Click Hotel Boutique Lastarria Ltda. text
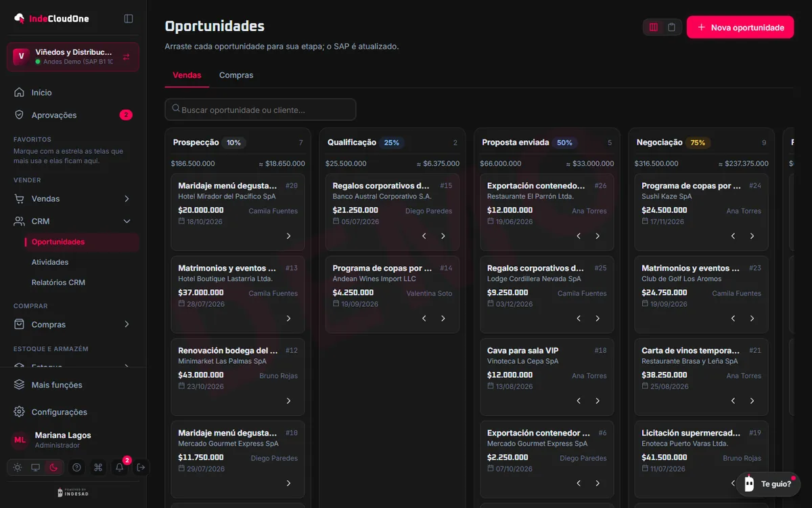The image size is (812, 508). pyautogui.click(x=225, y=279)
